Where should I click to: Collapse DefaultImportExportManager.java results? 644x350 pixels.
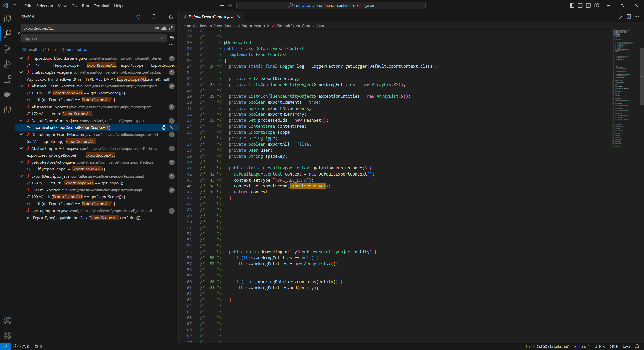coord(21,135)
